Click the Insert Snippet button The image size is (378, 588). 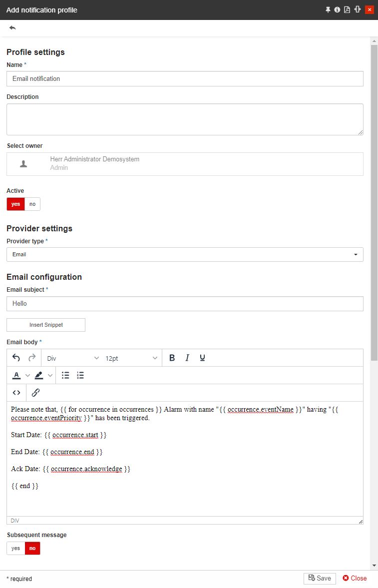(45, 325)
